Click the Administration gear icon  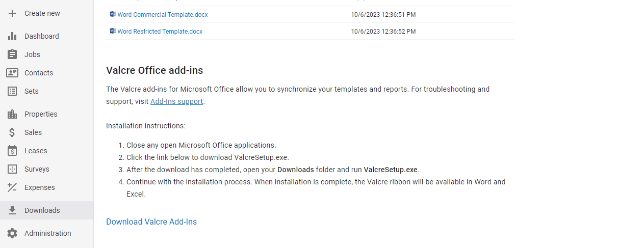click(12, 233)
